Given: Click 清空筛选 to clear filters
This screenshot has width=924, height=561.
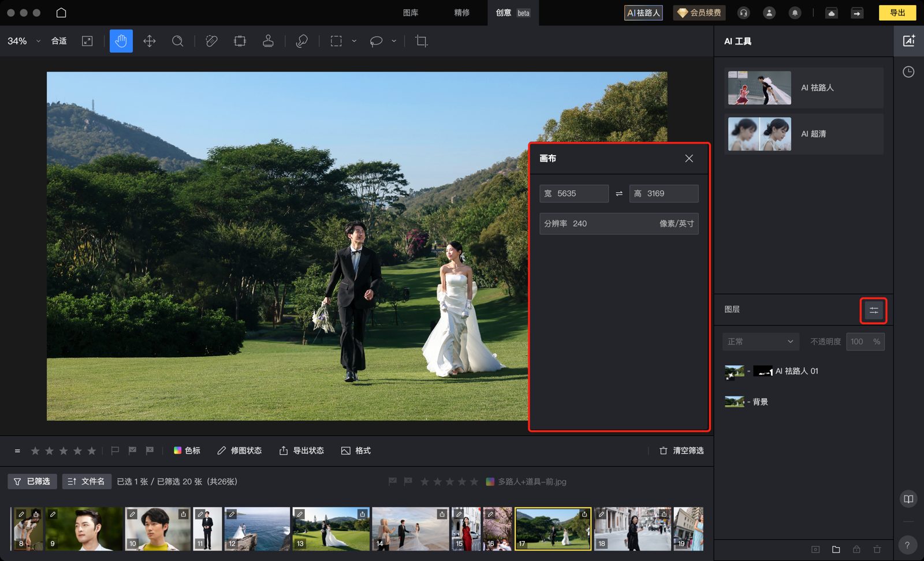Looking at the screenshot, I should pos(681,451).
